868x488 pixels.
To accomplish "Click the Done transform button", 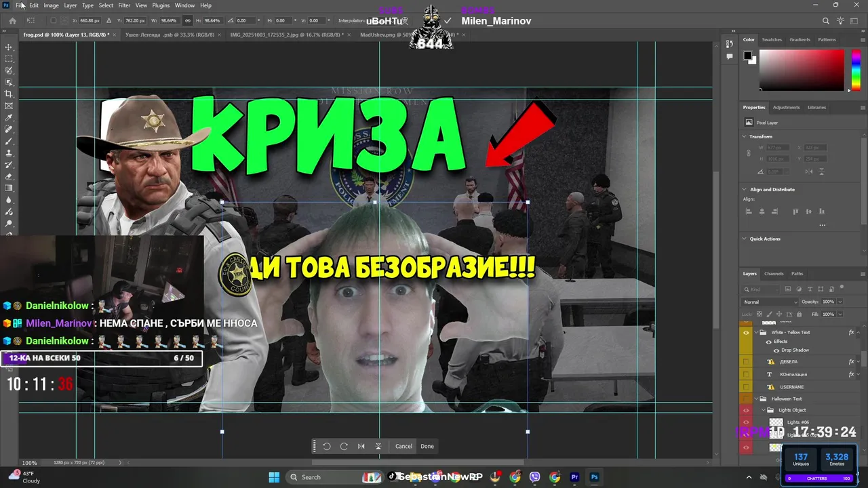I will (x=427, y=446).
